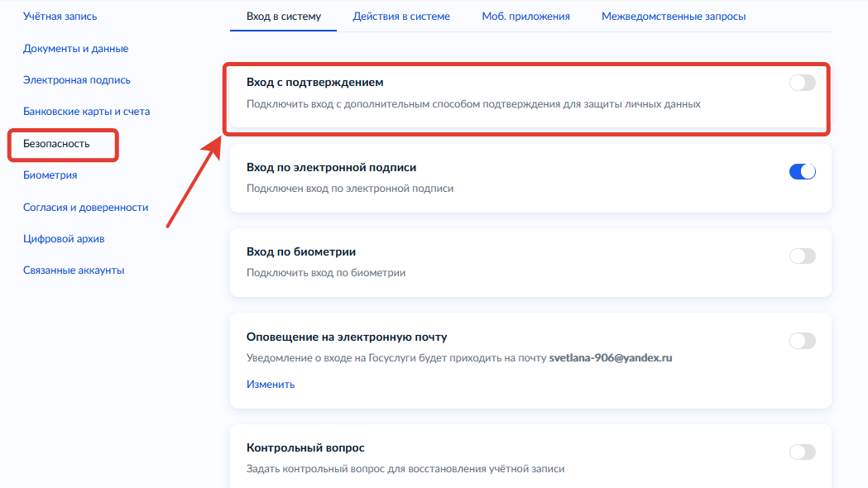Viewport: 868px width, 488px height.
Task: Go to Межведомственные запросы tab
Action: [x=674, y=17]
